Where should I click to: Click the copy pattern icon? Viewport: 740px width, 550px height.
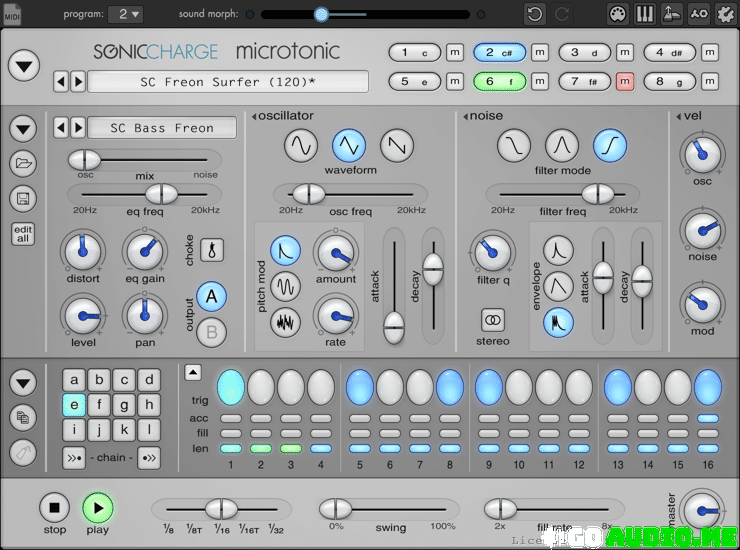pyautogui.click(x=23, y=417)
